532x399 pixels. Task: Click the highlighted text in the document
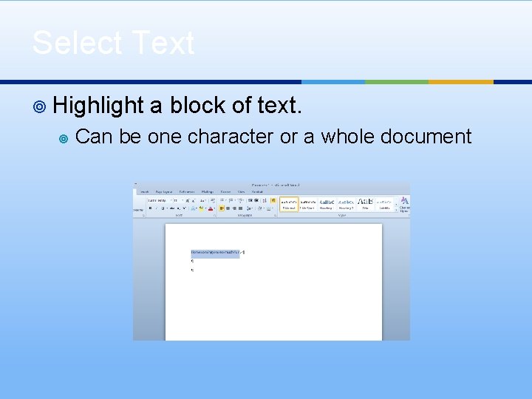pyautogui.click(x=216, y=253)
